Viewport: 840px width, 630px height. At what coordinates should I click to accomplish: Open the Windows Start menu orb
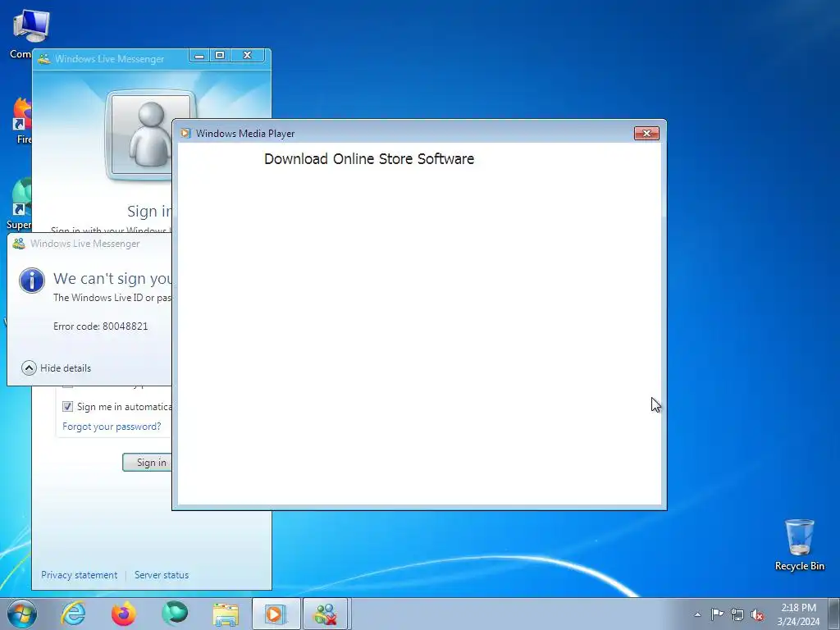(x=21, y=614)
